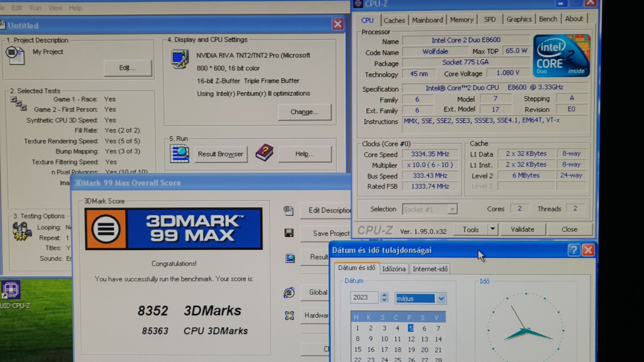Image resolution: width=644 pixels, height=362 pixels.
Task: Click the selected tests checkboxes icon
Action: [x=18, y=103]
